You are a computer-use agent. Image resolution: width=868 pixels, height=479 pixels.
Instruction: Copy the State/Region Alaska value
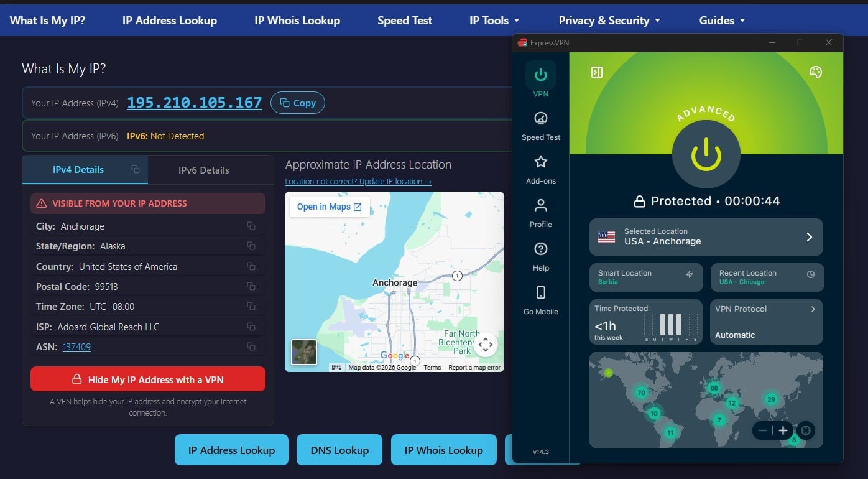pos(251,246)
